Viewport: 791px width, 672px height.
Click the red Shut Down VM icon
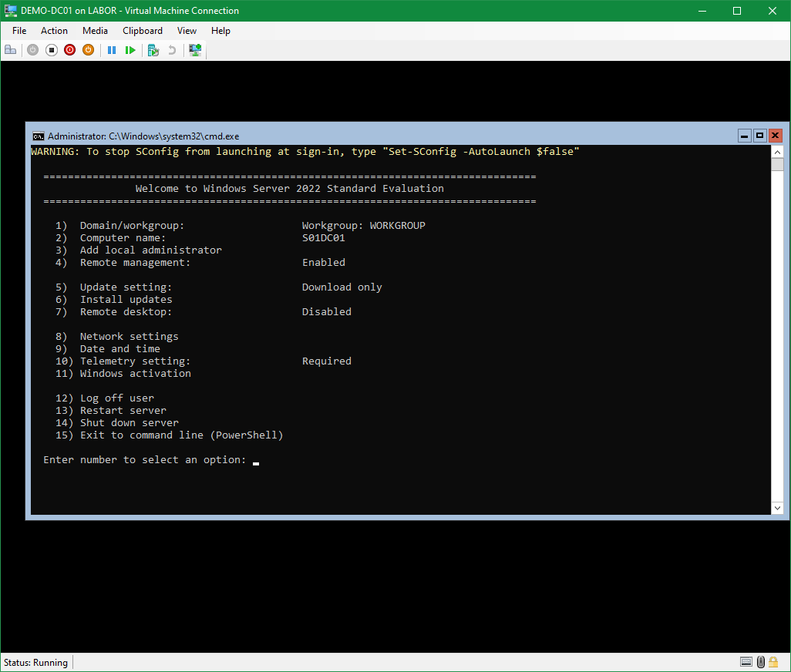[70, 50]
